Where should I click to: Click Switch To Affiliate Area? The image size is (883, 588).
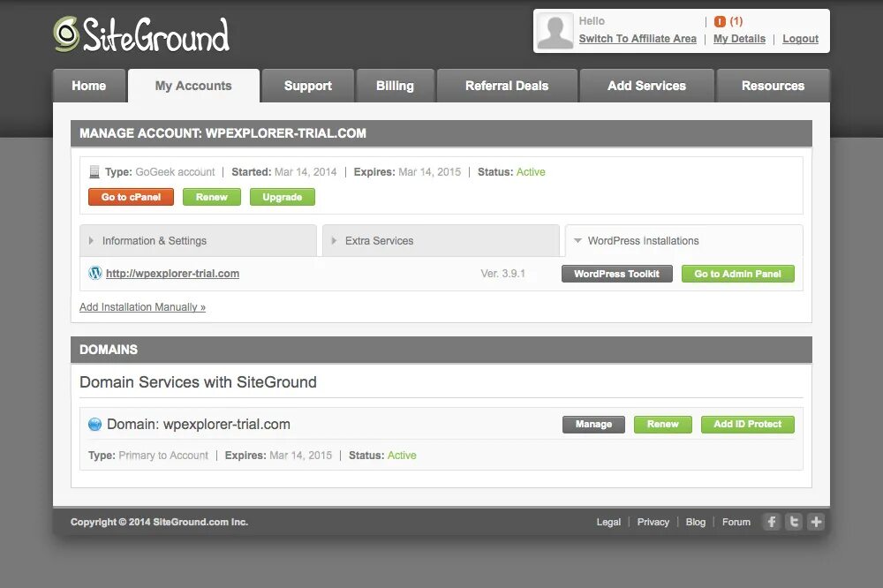[638, 38]
